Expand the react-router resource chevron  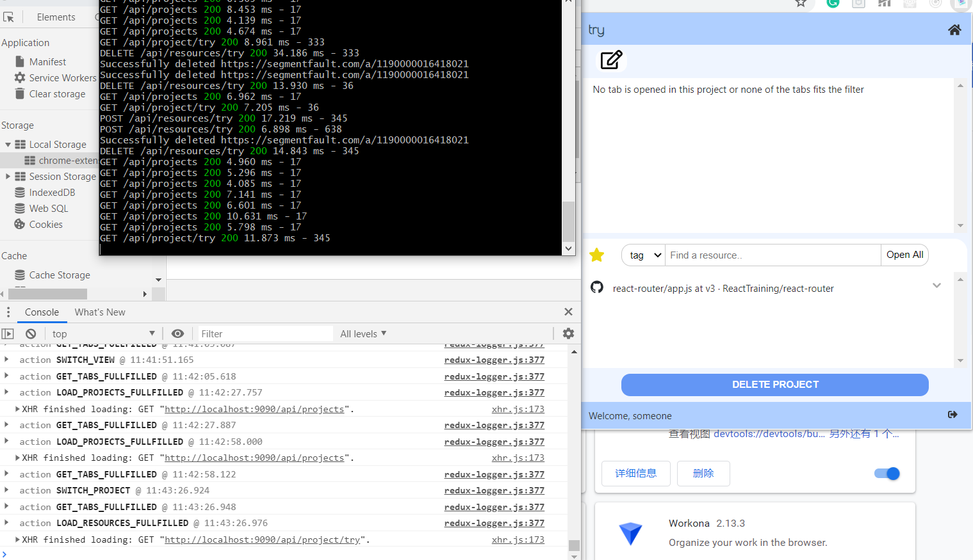click(x=936, y=285)
